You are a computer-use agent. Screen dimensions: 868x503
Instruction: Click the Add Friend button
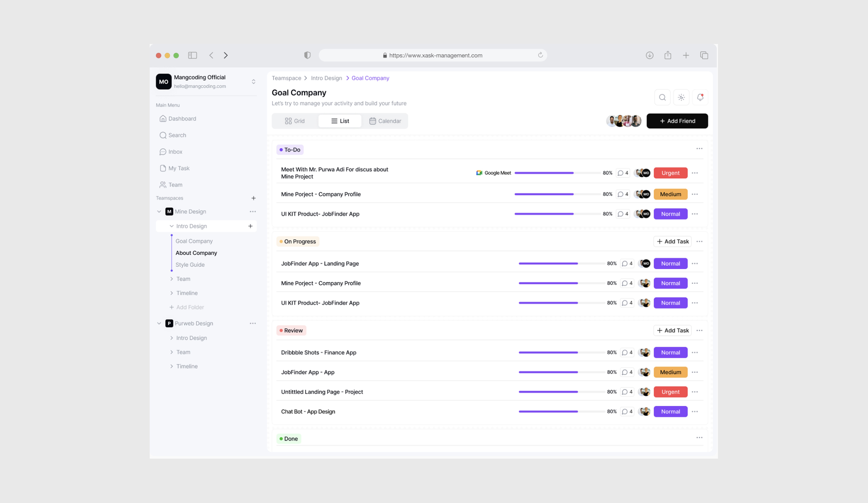[x=677, y=121]
